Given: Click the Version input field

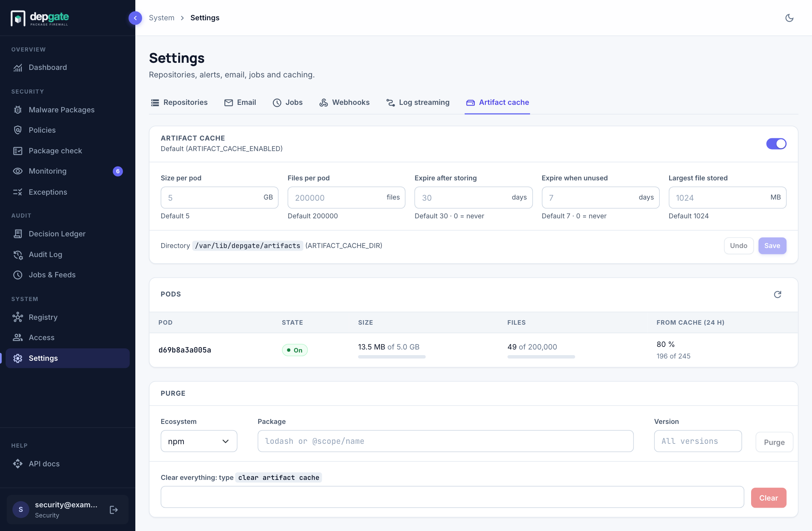Looking at the screenshot, I should click(x=698, y=441).
